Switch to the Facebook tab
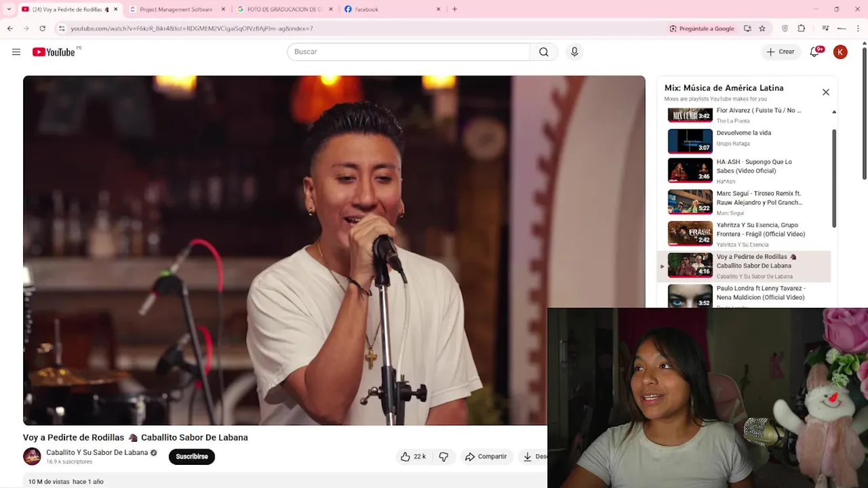The width and height of the screenshot is (868, 488). click(392, 9)
